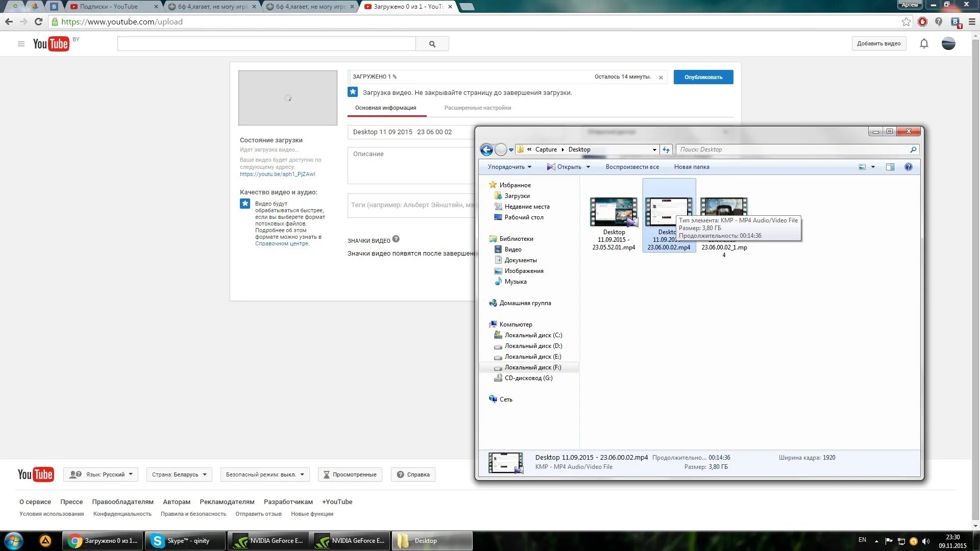Image resolution: width=980 pixels, height=551 pixels.
Task: Click the YouTube logo in the header
Action: (x=51, y=44)
